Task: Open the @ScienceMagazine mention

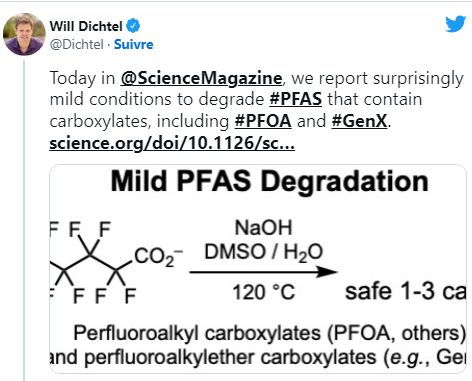Action: (x=201, y=78)
